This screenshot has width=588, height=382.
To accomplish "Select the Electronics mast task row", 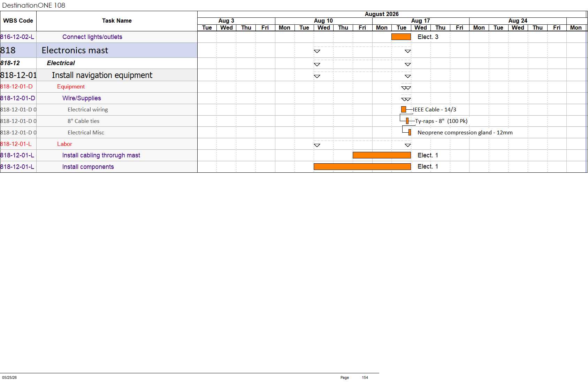I will click(x=99, y=50).
